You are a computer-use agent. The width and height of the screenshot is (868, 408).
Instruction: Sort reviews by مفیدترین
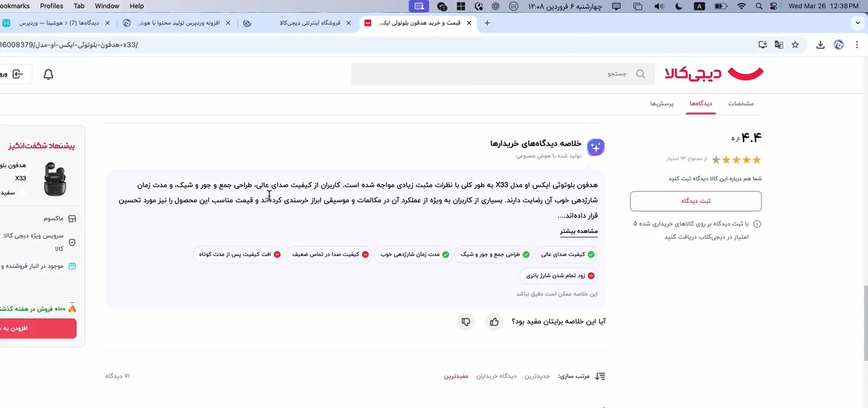pos(456,376)
